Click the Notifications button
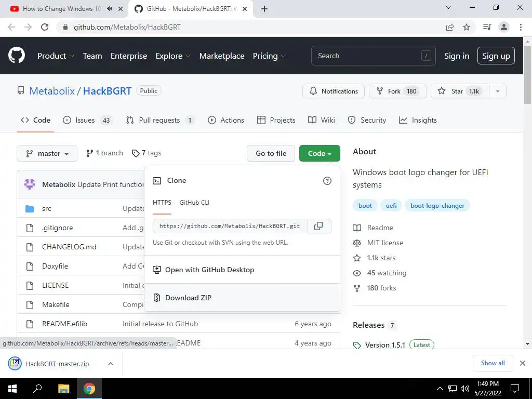This screenshot has width=532, height=399. pos(334,91)
